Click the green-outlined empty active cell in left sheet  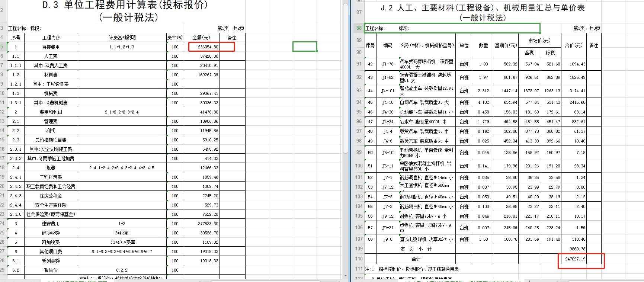click(305, 47)
